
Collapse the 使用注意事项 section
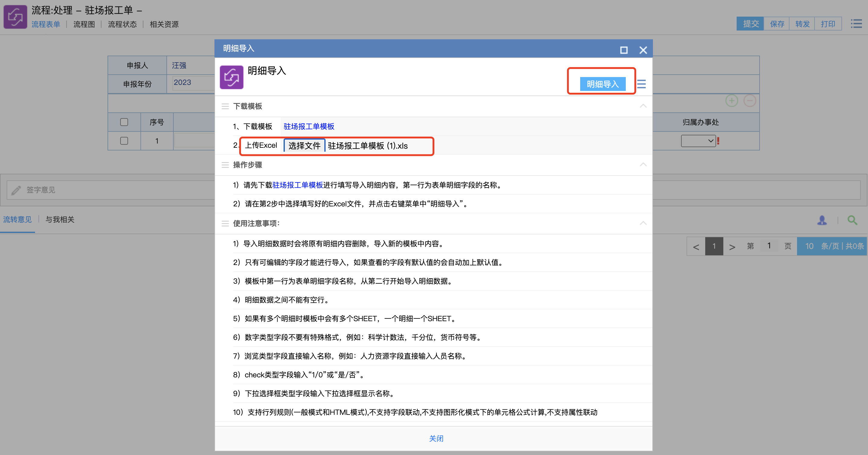coord(643,224)
